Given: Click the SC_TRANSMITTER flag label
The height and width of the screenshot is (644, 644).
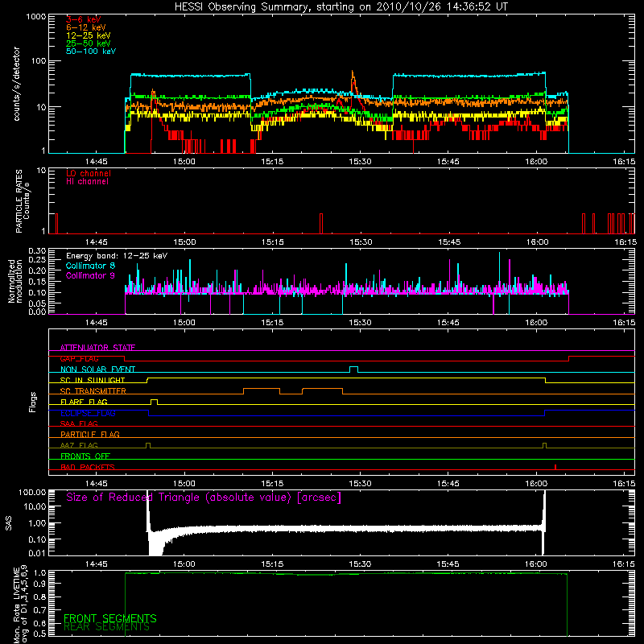Looking at the screenshot, I should [x=93, y=390].
